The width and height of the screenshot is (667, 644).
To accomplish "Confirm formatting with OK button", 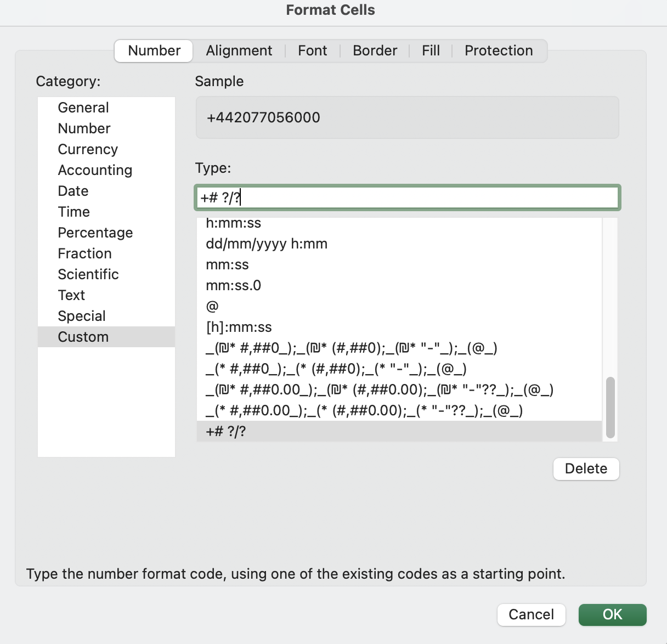I will (612, 614).
